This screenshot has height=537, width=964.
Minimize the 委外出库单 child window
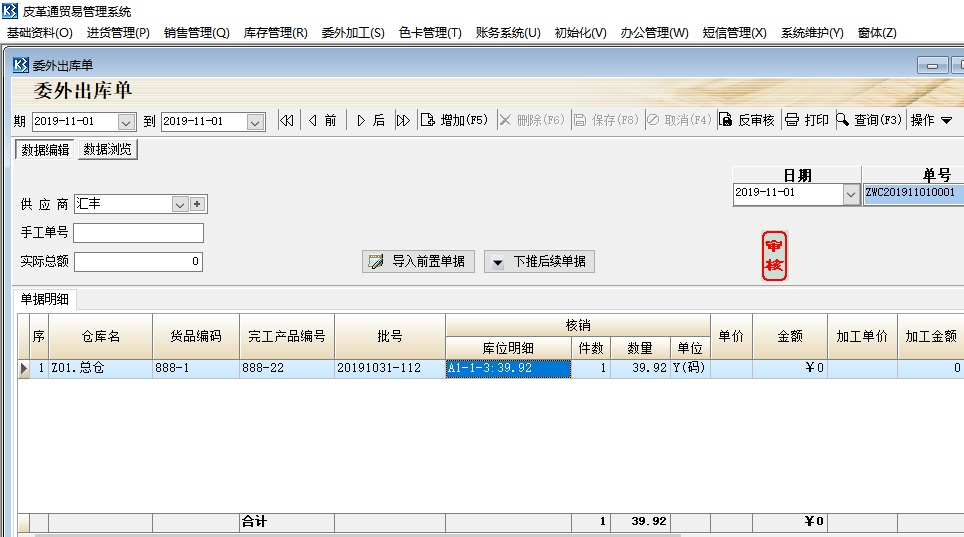pos(933,65)
